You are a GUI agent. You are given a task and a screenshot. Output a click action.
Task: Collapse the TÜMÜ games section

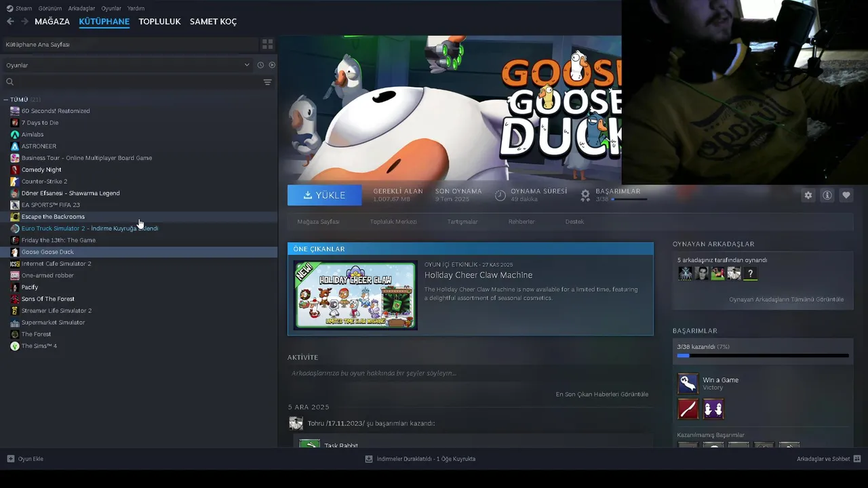pyautogui.click(x=6, y=100)
